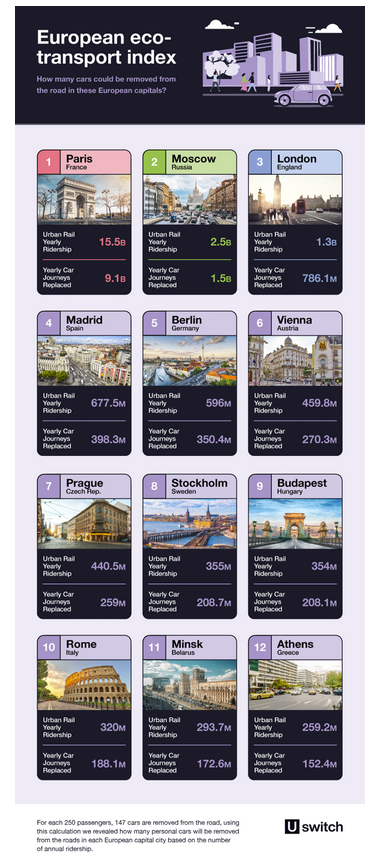Click the Berlin Germany card heading
Viewport: 376px width, 863px height.
point(188,323)
